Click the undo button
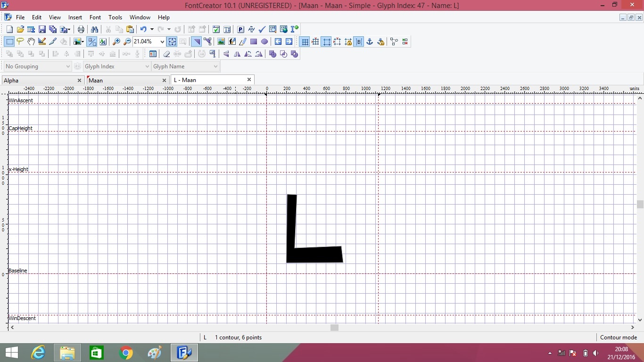 143,29
